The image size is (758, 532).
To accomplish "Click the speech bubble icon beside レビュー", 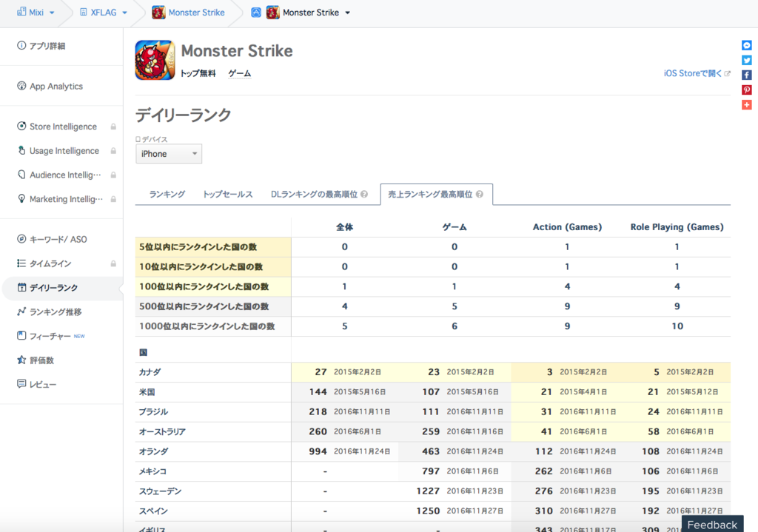I will coord(21,384).
